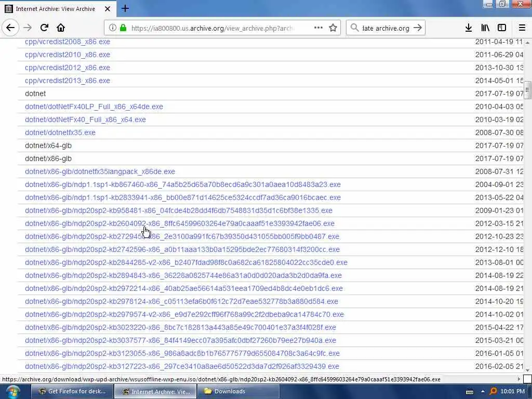Screen dimensions: 532x399
Task: Switch to Get Firefox for desktop taskbar window
Action: point(72,392)
